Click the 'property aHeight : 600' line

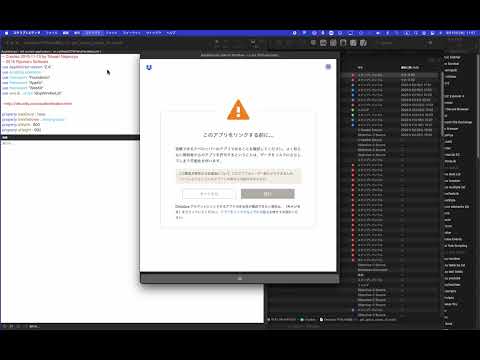pyautogui.click(x=22, y=130)
